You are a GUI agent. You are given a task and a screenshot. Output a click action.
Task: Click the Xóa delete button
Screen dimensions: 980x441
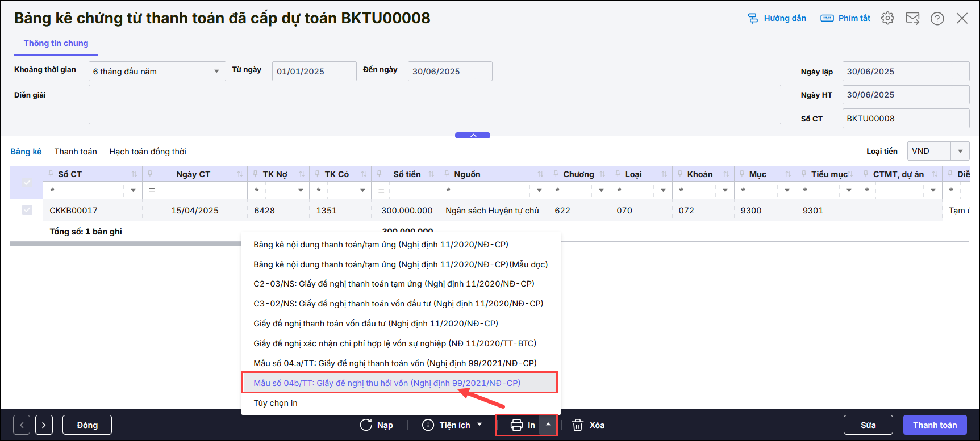(588, 425)
